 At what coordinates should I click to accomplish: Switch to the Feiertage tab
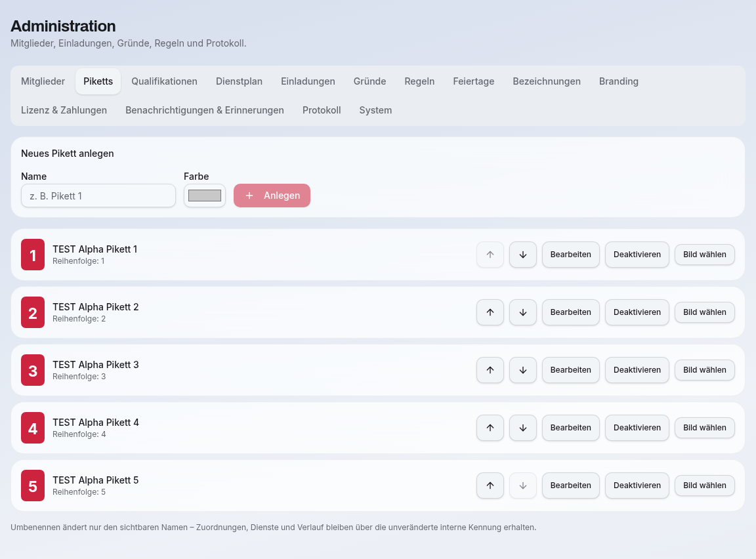pos(473,81)
